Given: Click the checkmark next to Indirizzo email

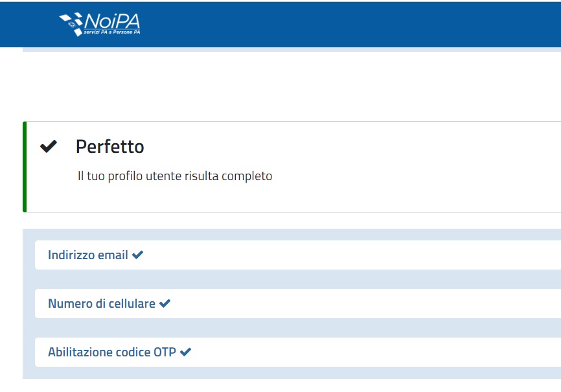Looking at the screenshot, I should pyautogui.click(x=137, y=255).
